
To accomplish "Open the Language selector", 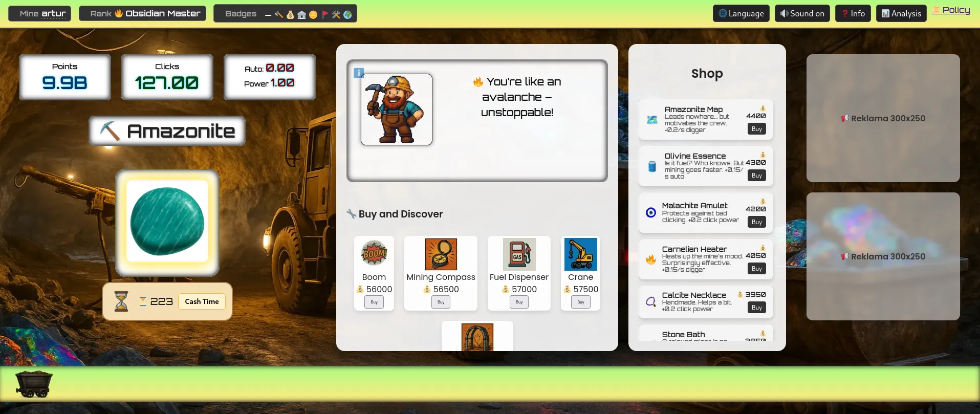I will click(741, 13).
